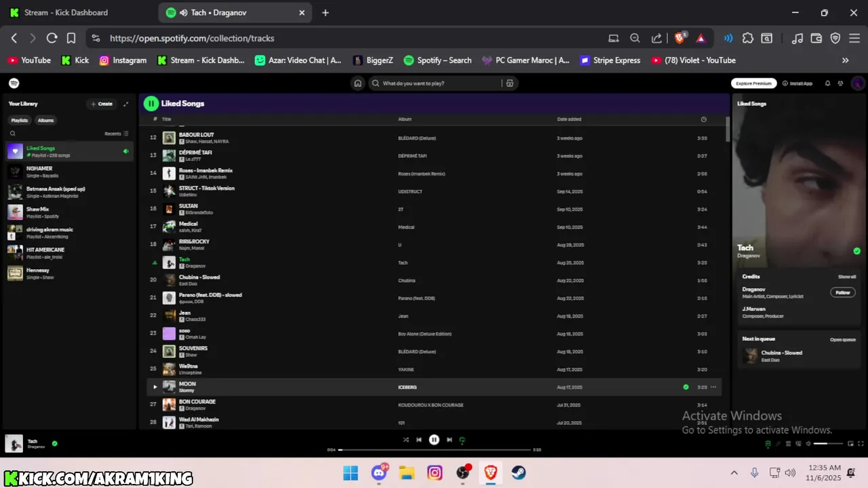Screen dimensions: 868x488
Task: Toggle liked checkmark in Now Playing panel
Action: click(x=856, y=251)
